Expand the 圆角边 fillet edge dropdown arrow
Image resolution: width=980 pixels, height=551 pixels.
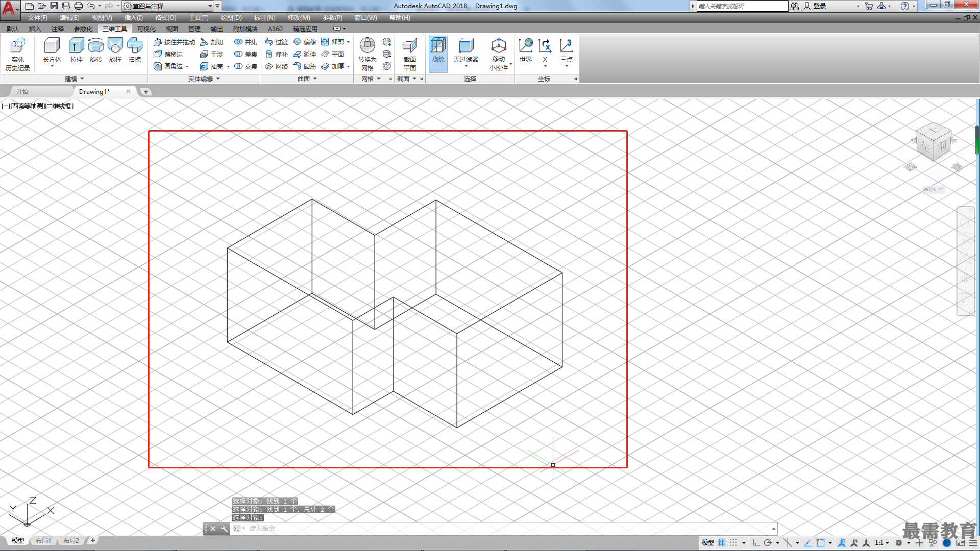pos(187,66)
